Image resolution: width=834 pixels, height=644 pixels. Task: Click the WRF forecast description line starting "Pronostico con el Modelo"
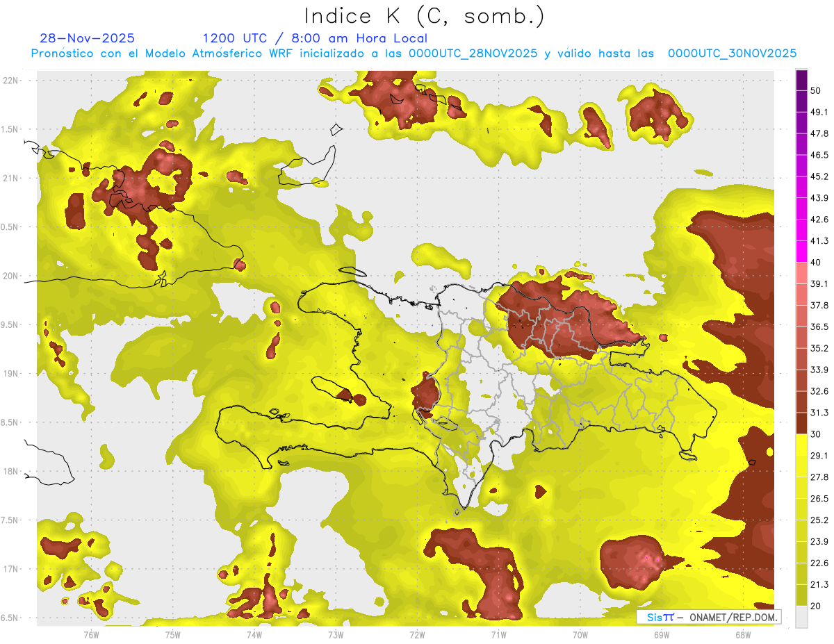click(414, 53)
